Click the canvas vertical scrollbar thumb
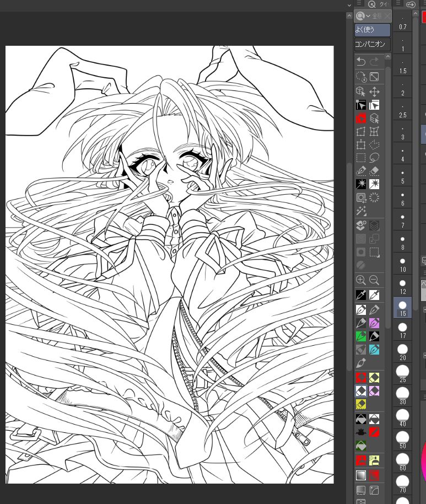426x504 pixels. point(349,267)
